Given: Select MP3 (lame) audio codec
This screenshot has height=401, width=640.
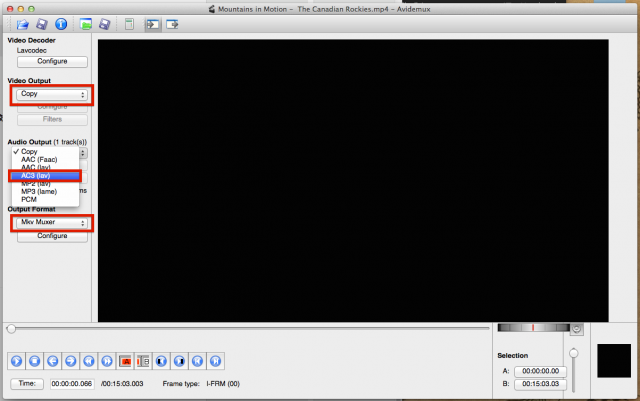Looking at the screenshot, I should point(45,191).
